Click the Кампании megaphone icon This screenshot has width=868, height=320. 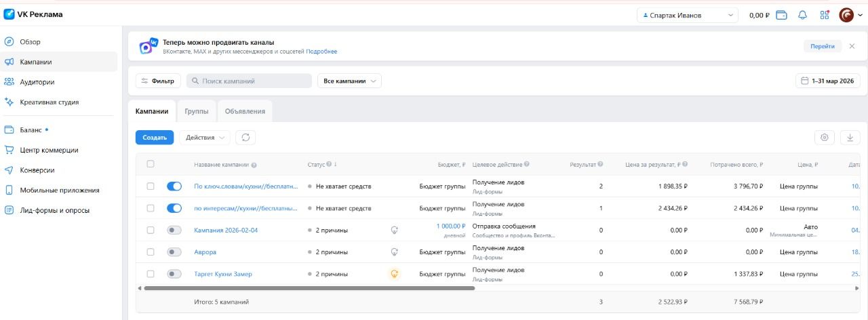pos(9,62)
